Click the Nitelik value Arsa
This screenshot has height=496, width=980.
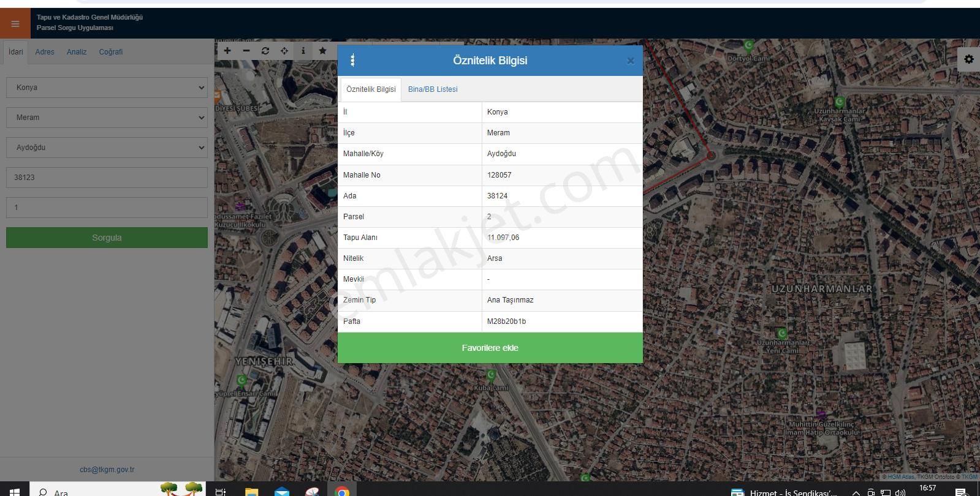495,258
